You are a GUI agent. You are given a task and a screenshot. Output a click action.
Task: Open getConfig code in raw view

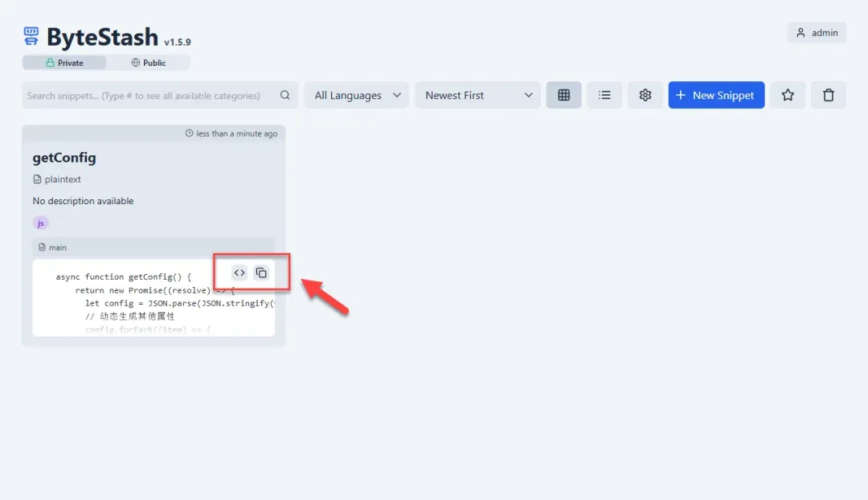(240, 273)
